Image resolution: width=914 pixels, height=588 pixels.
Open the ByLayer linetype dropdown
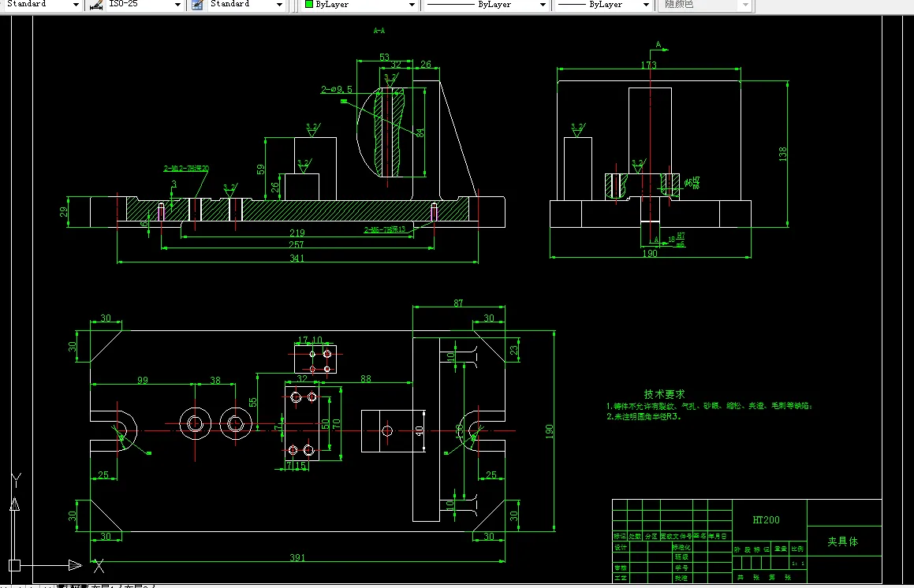543,5
